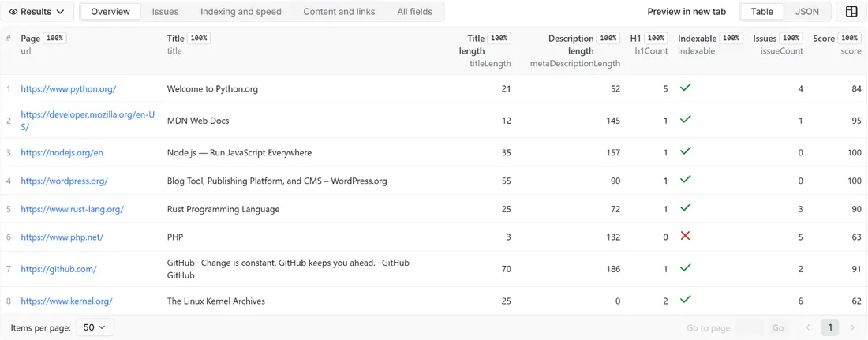Go to the next page arrow

point(852,328)
